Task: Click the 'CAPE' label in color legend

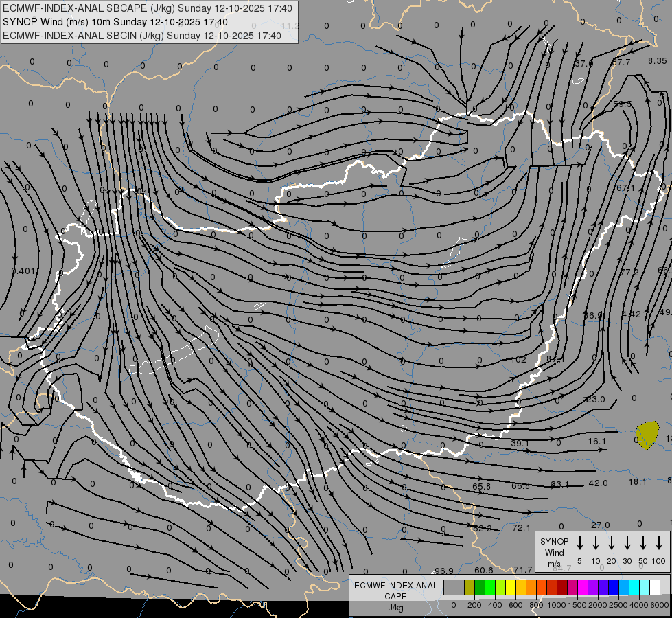Action: (x=395, y=597)
